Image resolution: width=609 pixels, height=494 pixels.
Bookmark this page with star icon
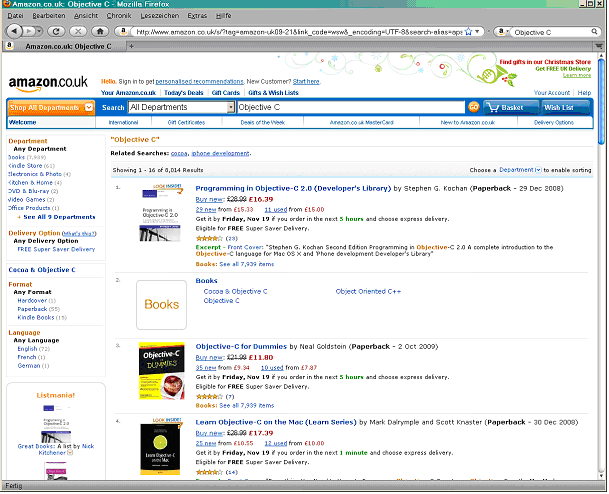pyautogui.click(x=469, y=31)
